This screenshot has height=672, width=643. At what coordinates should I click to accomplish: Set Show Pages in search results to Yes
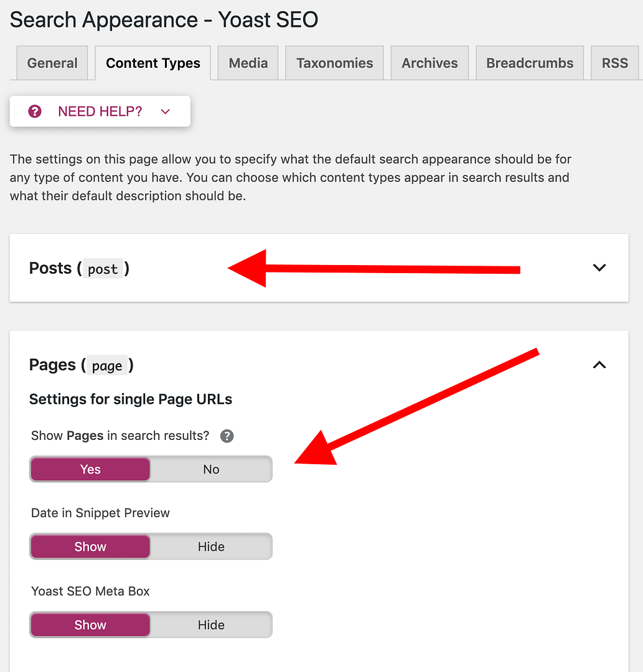[x=90, y=470]
